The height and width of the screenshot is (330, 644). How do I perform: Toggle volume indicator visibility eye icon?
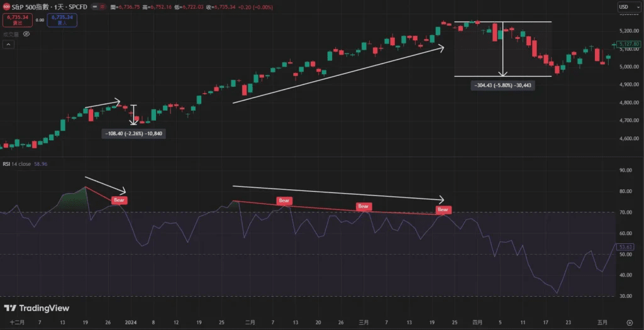(26, 34)
